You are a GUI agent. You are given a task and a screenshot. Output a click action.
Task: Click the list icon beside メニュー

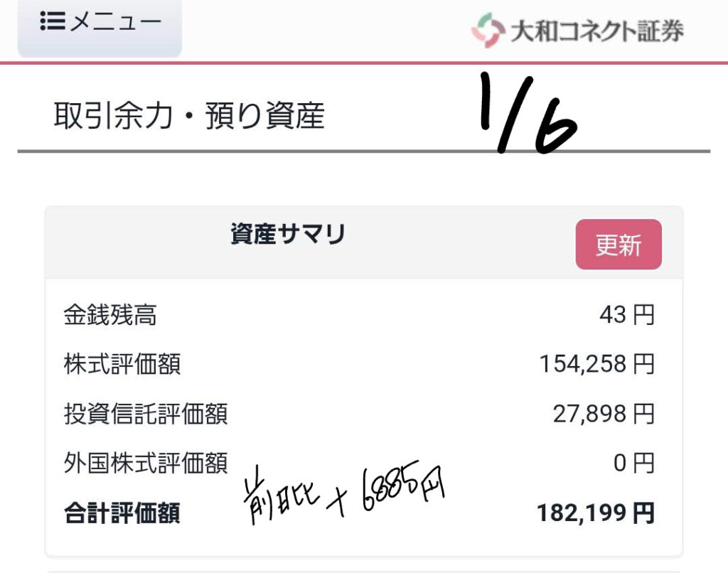(52, 22)
